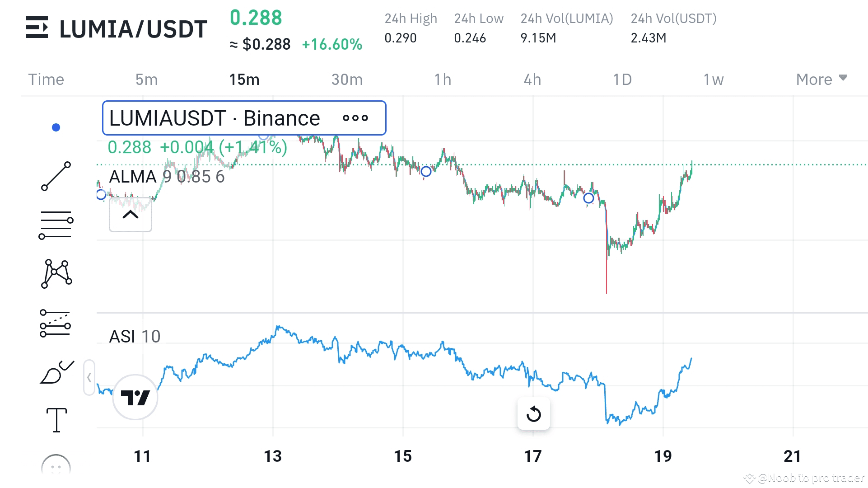Switch to the 1D timeframe

click(x=622, y=80)
